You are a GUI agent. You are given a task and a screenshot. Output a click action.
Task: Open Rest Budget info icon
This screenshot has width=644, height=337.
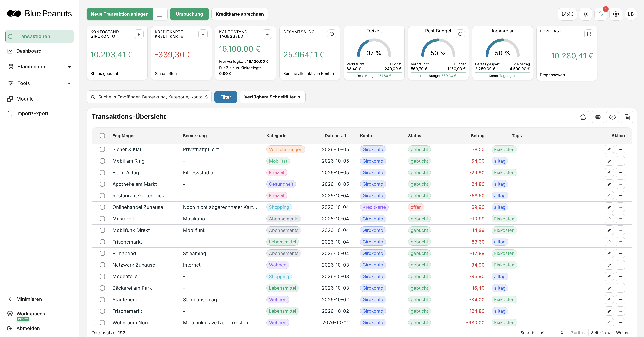point(460,34)
